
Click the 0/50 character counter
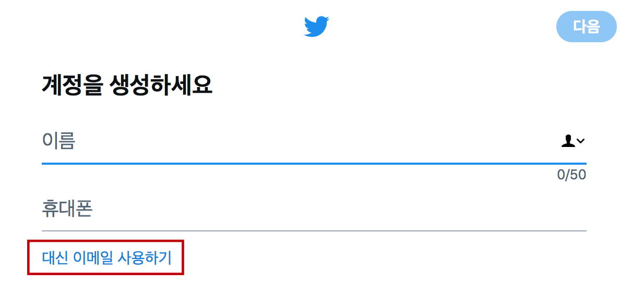point(571,175)
